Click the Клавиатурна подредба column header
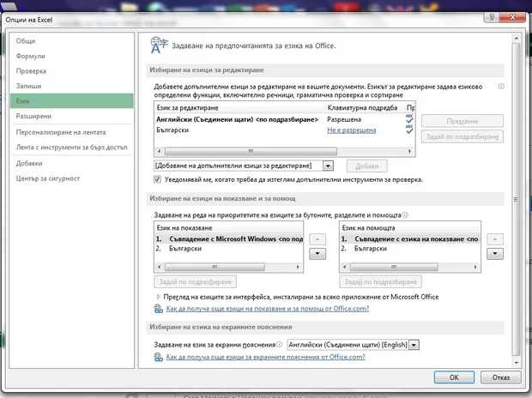The image size is (532, 398). pos(365,107)
